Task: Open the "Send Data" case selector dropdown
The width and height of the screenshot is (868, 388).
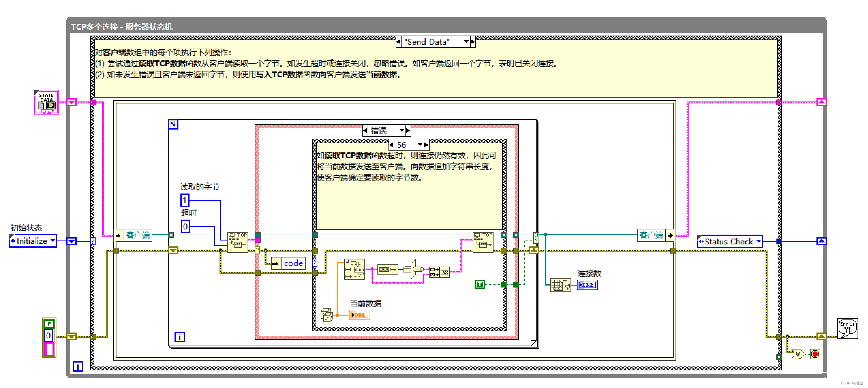Action: click(x=466, y=42)
